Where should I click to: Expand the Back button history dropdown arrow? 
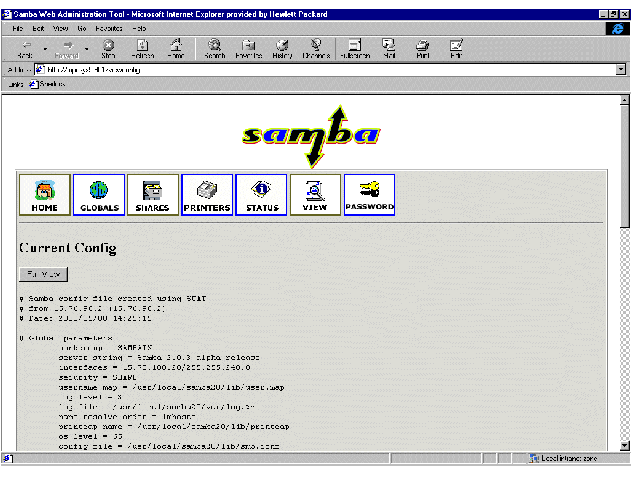[45, 49]
